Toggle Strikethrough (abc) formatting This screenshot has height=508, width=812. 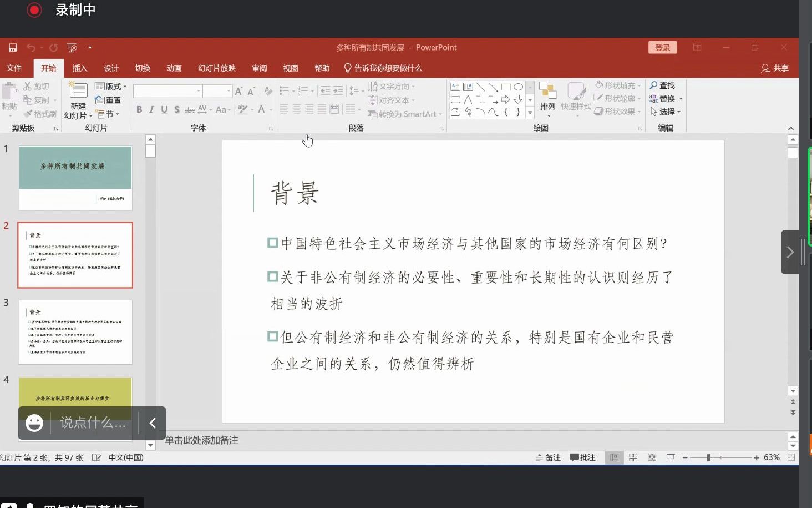[x=189, y=109]
